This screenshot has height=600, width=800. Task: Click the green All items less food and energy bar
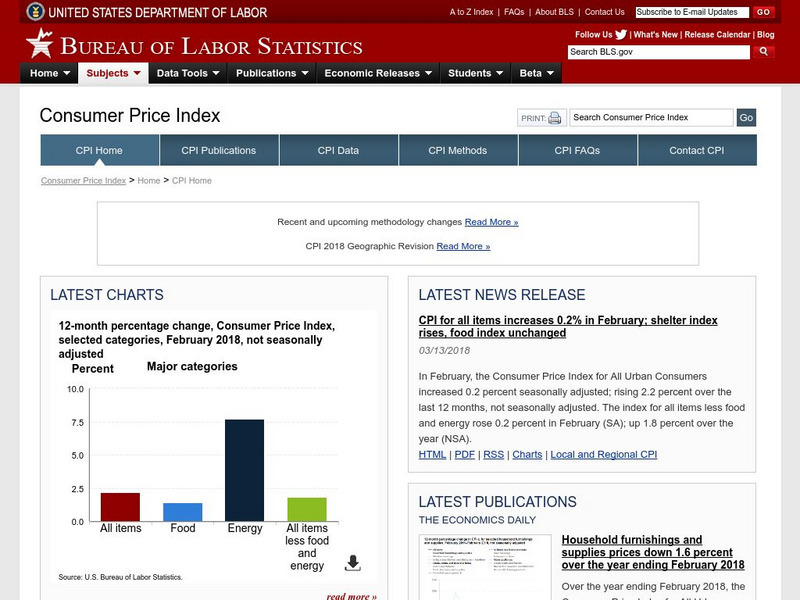pos(307,510)
